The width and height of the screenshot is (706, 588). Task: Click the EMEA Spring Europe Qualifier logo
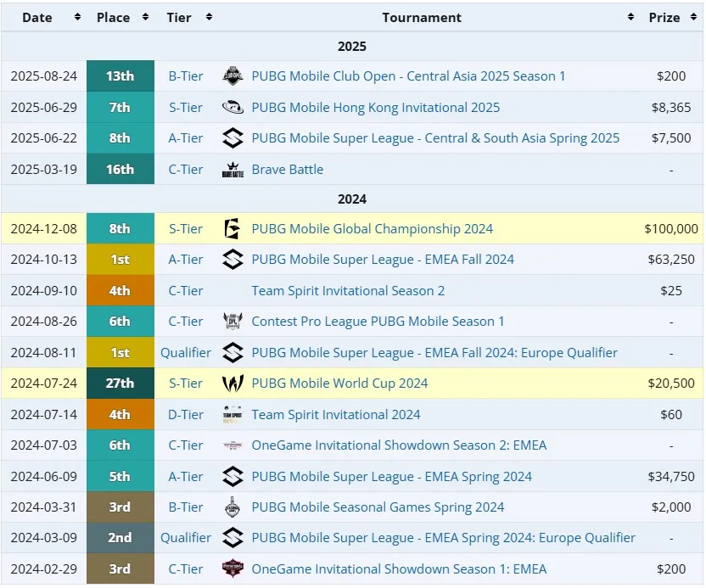(233, 538)
